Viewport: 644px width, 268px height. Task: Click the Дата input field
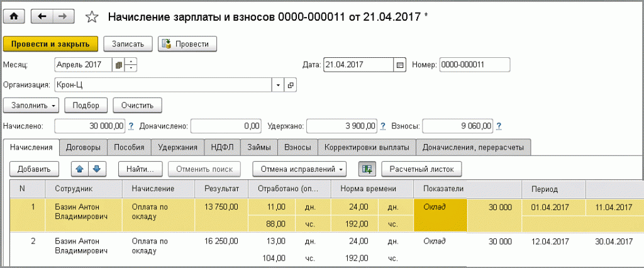[359, 65]
